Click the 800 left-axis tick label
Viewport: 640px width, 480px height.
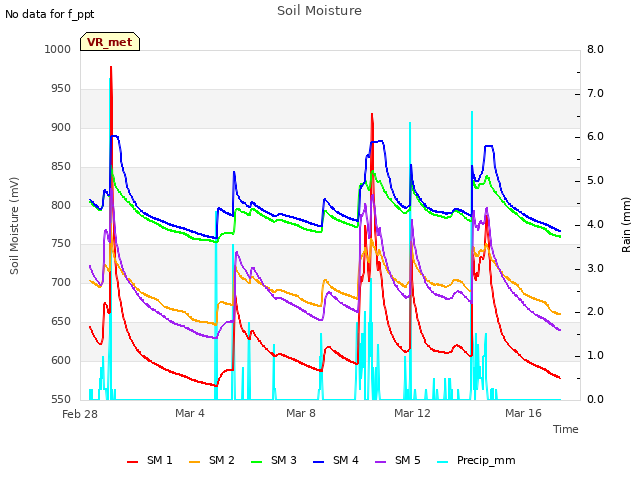[61, 205]
